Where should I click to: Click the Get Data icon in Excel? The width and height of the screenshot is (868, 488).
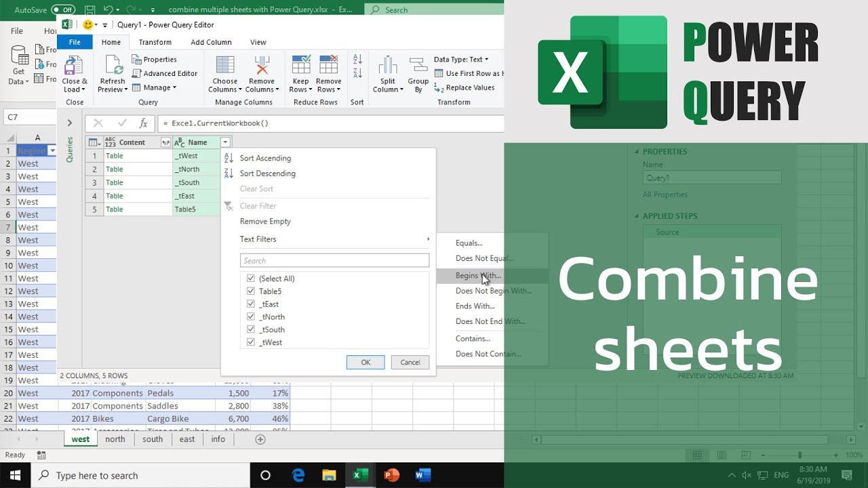(x=19, y=56)
